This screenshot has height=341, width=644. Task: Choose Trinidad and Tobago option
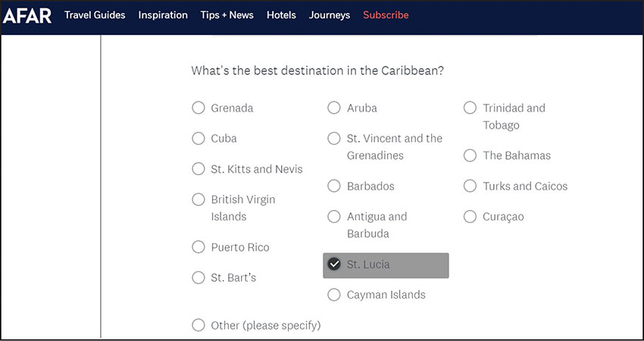pyautogui.click(x=470, y=108)
